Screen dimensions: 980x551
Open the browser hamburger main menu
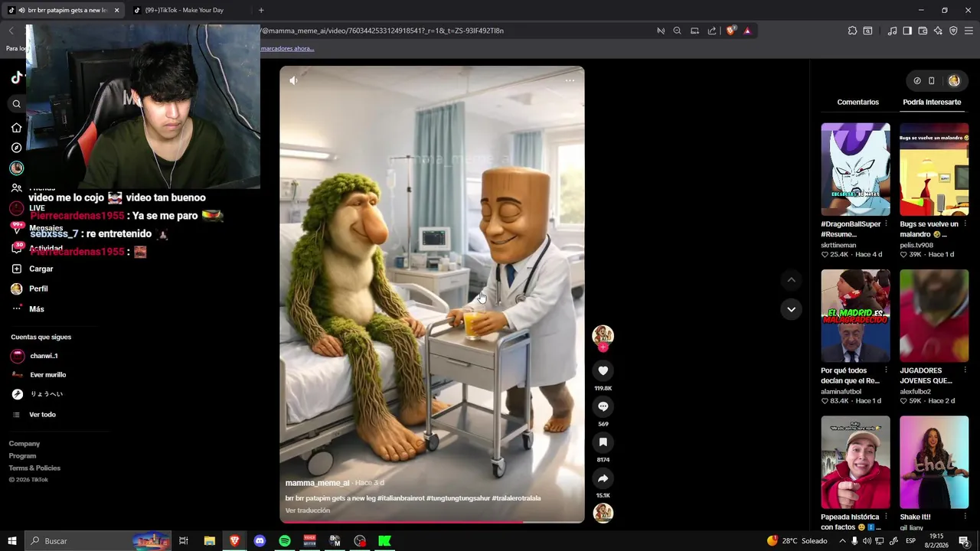point(969,31)
